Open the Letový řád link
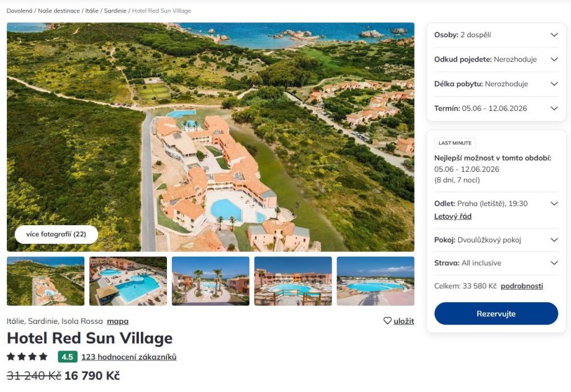The width and height of the screenshot is (571, 392). pos(452,216)
